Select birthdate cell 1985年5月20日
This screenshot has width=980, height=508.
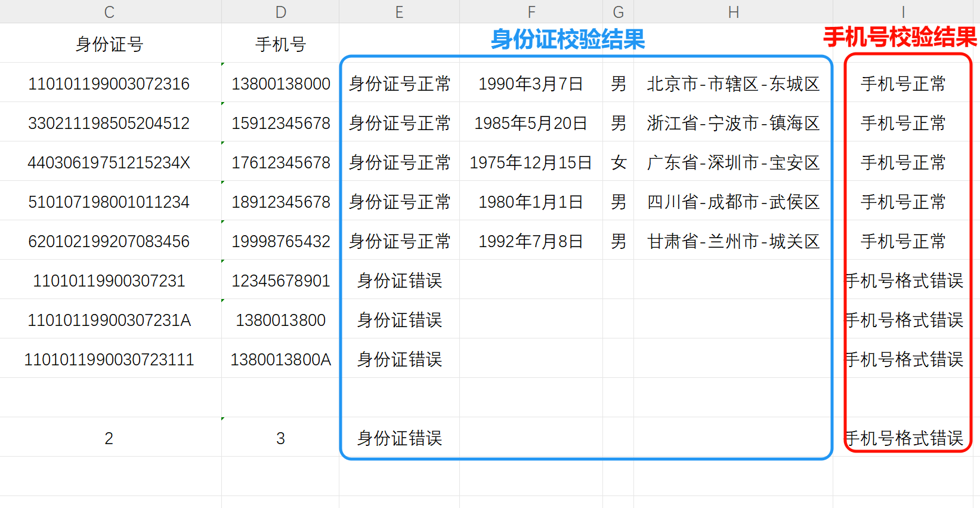pos(531,122)
